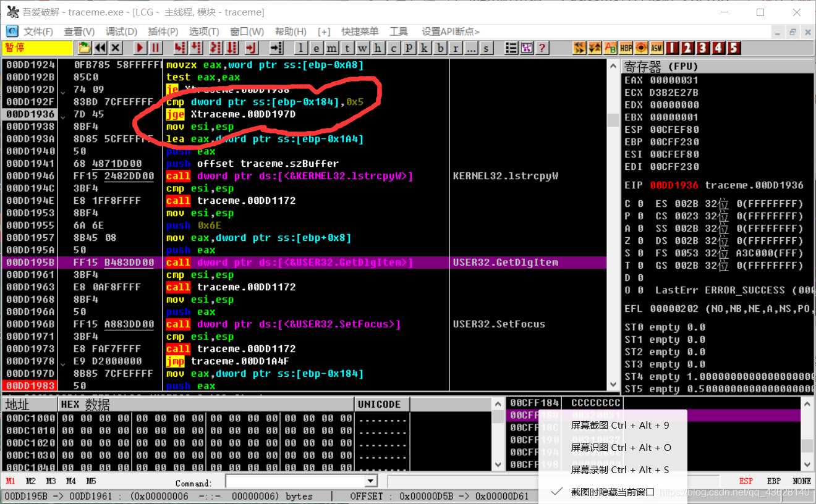The image size is (816, 504).
Task: Show References with r button
Action: tap(456, 48)
